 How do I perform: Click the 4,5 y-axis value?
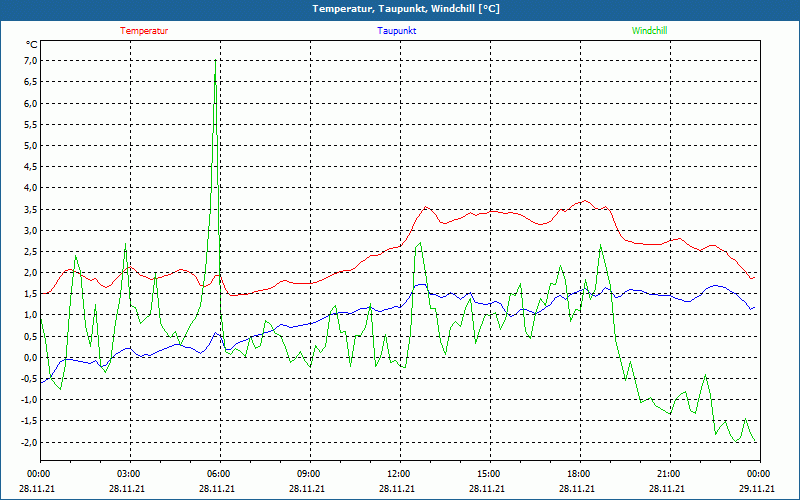point(31,166)
